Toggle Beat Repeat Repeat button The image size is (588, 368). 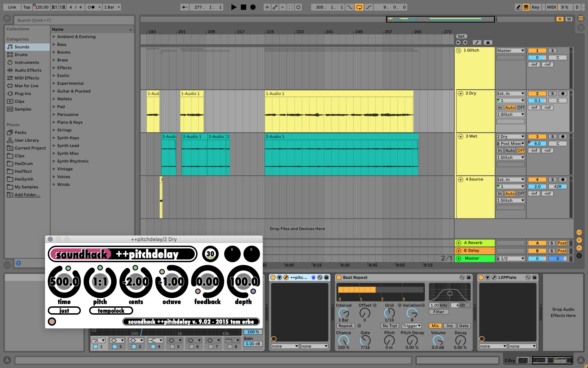coord(345,326)
